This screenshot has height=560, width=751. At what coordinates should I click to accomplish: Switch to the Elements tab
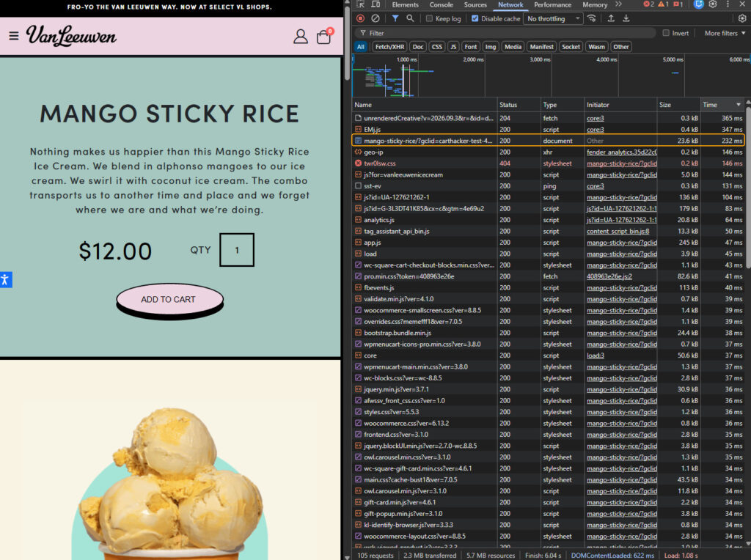(405, 5)
